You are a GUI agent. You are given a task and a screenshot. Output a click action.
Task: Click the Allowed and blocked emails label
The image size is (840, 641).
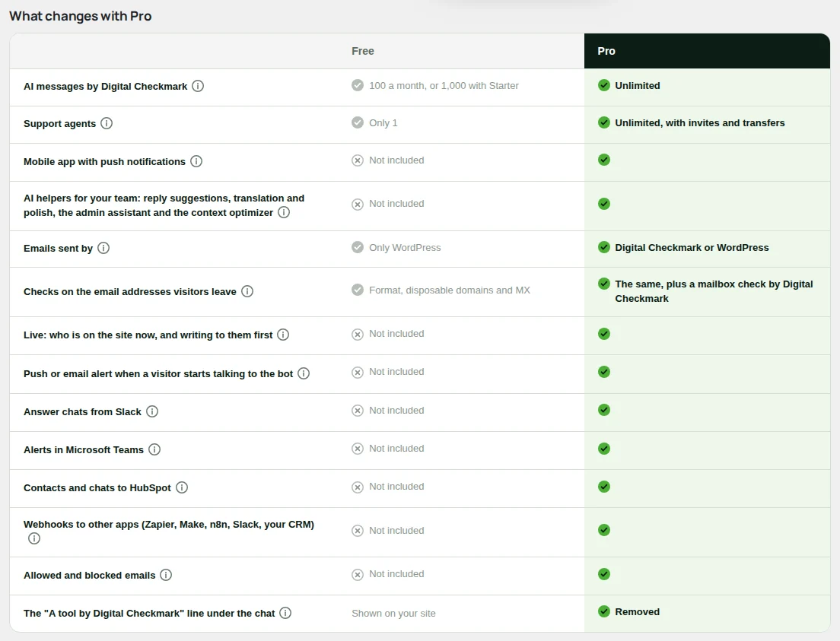coord(90,575)
